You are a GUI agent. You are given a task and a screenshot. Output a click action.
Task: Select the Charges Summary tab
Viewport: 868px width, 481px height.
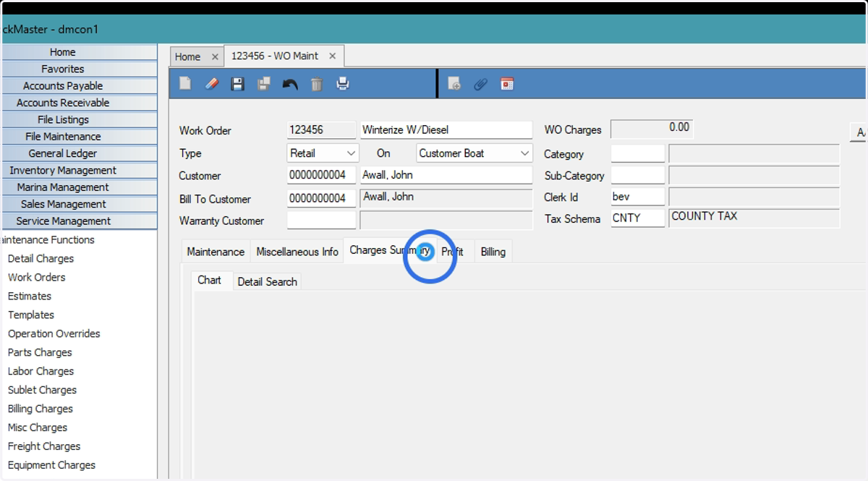(x=390, y=250)
